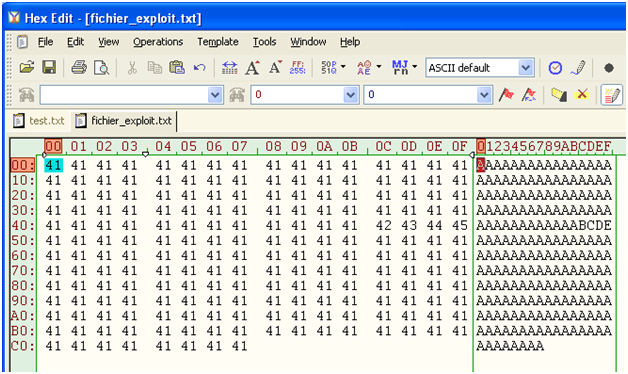Open the File menu
628x374 pixels.
tap(45, 42)
